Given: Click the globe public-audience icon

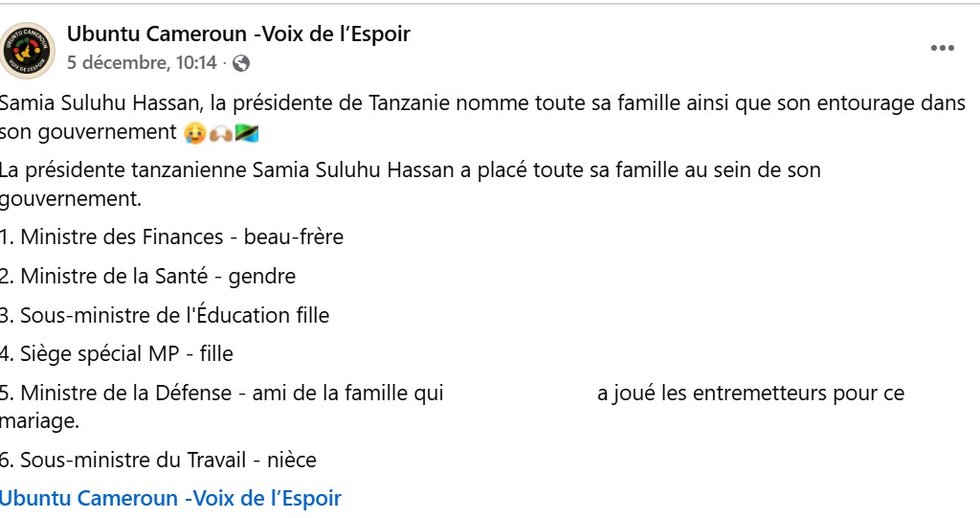Looking at the screenshot, I should click(241, 63).
